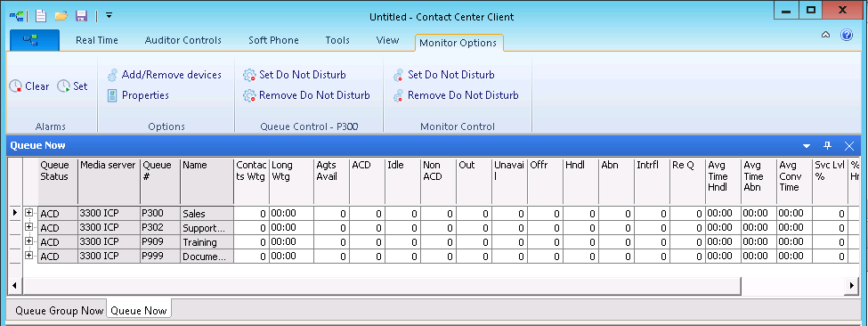Expand the P302 Support queue row
The image size is (868, 326).
pos(29,227)
